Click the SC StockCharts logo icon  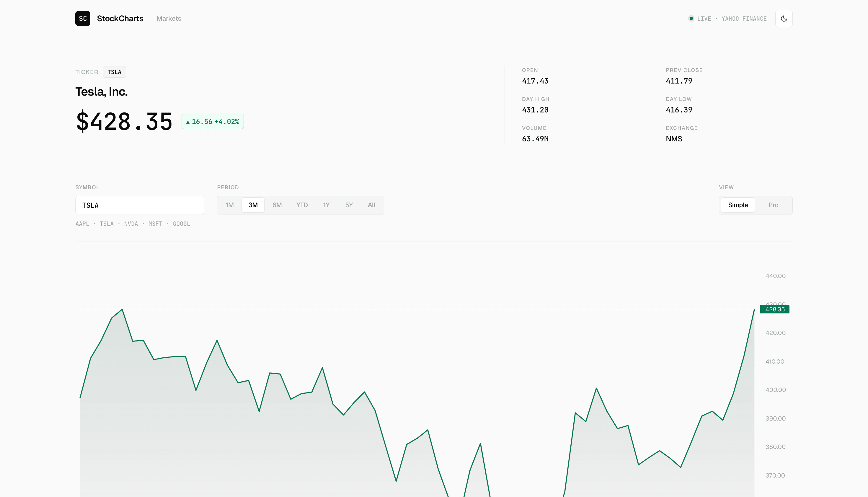[x=83, y=18]
